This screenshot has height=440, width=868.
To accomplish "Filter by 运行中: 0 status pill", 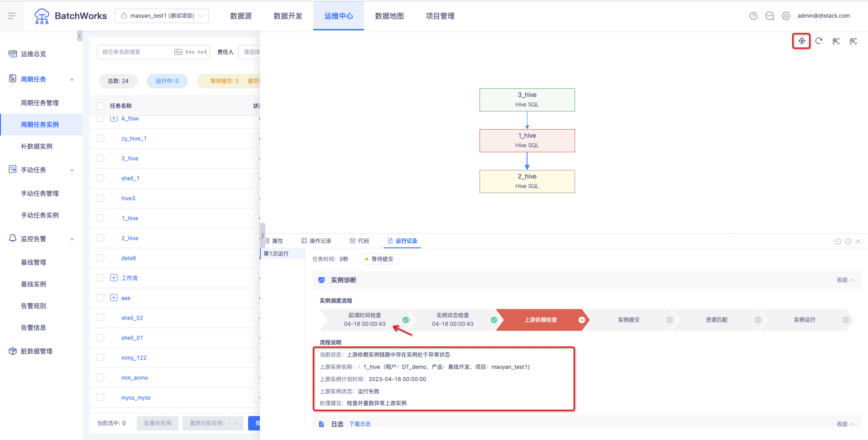I will pos(167,81).
